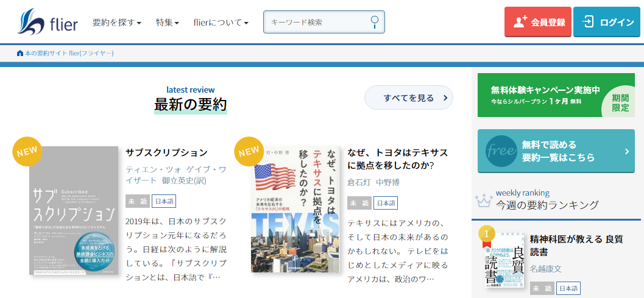Click the magnifier search icon
Image resolution: width=644 pixels, height=298 pixels.
click(x=374, y=22)
